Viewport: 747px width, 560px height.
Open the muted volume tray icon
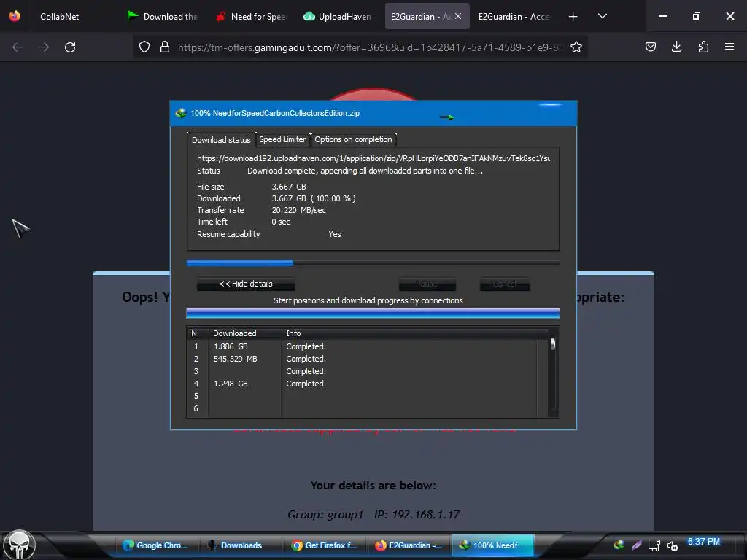[x=672, y=545]
